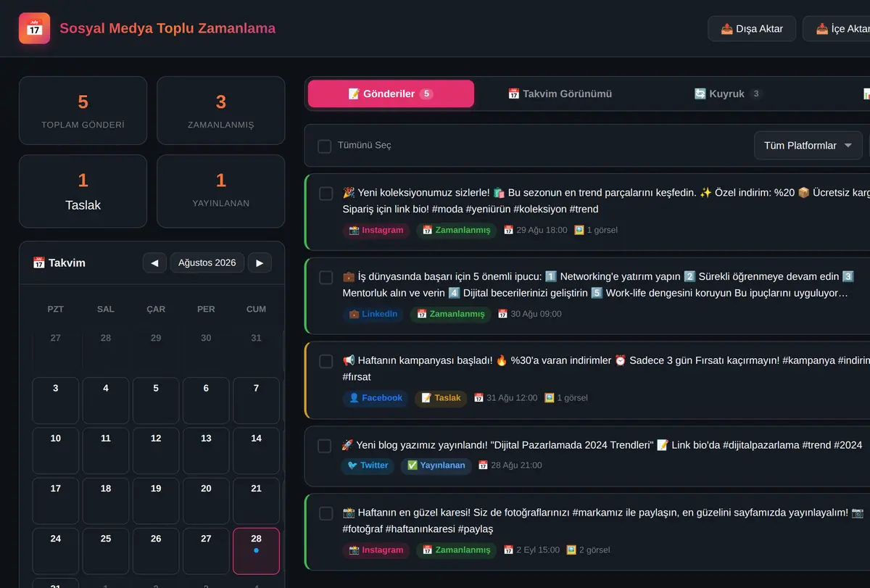Click the "29 Ağu 18:00" scheduled date
The image size is (870, 588).
click(x=536, y=230)
